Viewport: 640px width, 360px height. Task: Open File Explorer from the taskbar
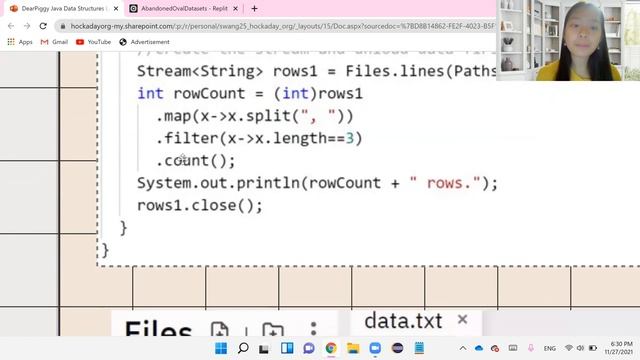(x=353, y=348)
